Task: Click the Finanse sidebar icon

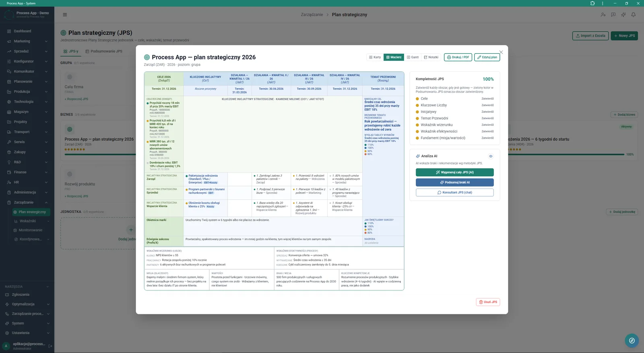Action: [x=9, y=172]
